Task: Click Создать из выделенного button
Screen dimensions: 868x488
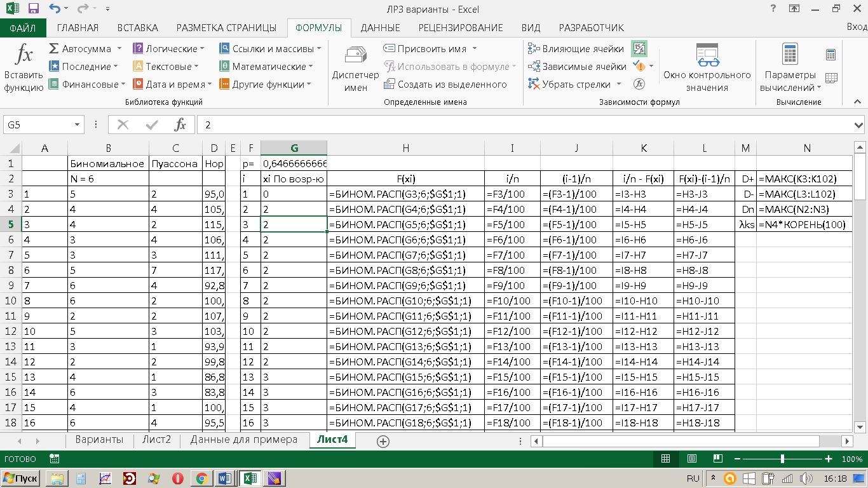Action: click(445, 84)
